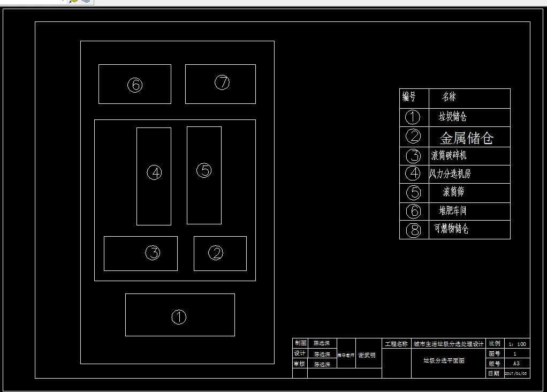547x392 pixels.
Task: Click title block label 审核
Action: (x=299, y=364)
